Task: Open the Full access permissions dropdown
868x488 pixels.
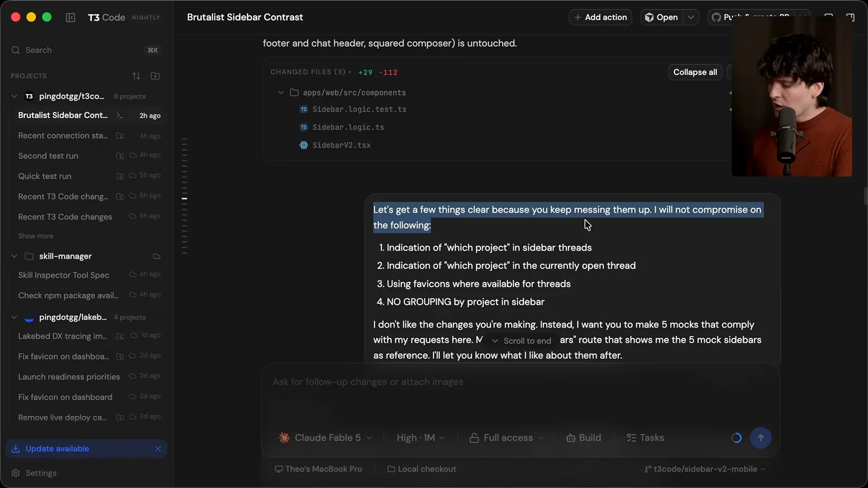Action: [507, 438]
